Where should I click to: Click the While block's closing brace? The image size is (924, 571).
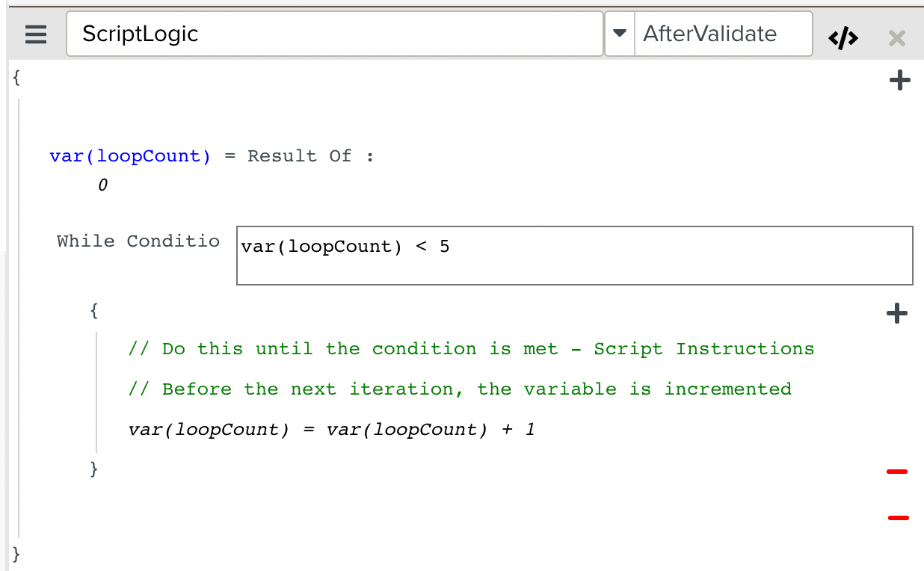coord(93,469)
